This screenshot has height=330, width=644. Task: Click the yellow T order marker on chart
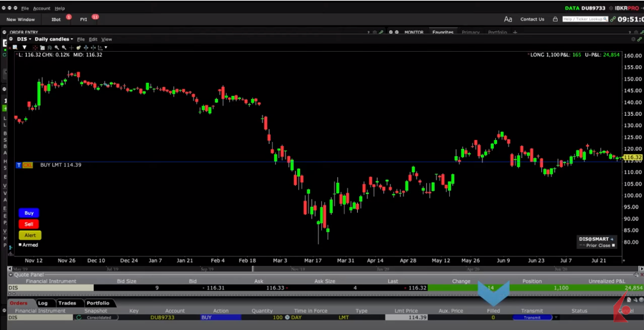click(19, 165)
